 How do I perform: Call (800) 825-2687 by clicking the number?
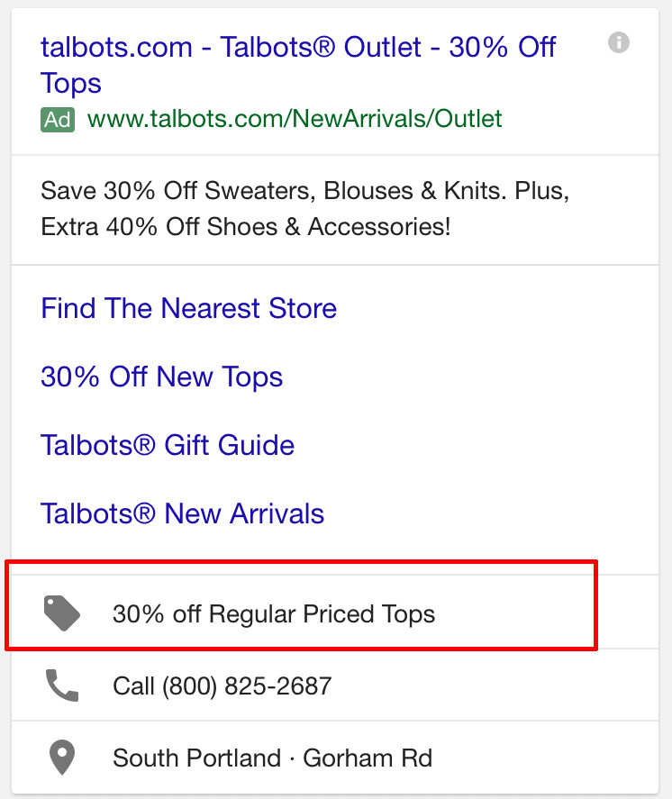222,685
